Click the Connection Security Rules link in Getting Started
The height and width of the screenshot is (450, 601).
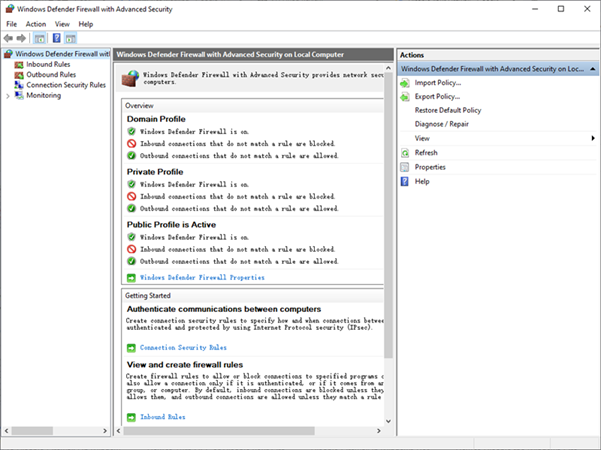click(183, 347)
